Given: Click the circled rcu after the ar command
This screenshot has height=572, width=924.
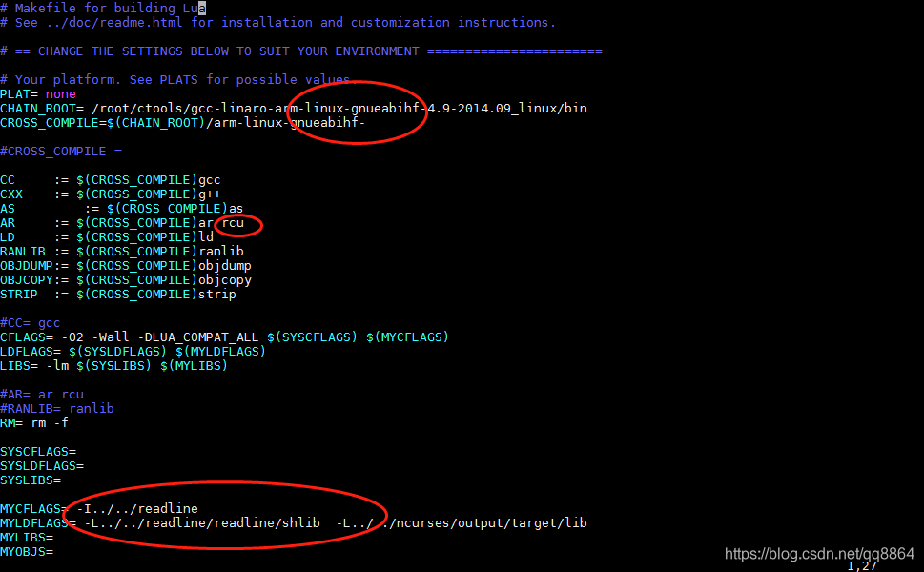Looking at the screenshot, I should 236,223.
